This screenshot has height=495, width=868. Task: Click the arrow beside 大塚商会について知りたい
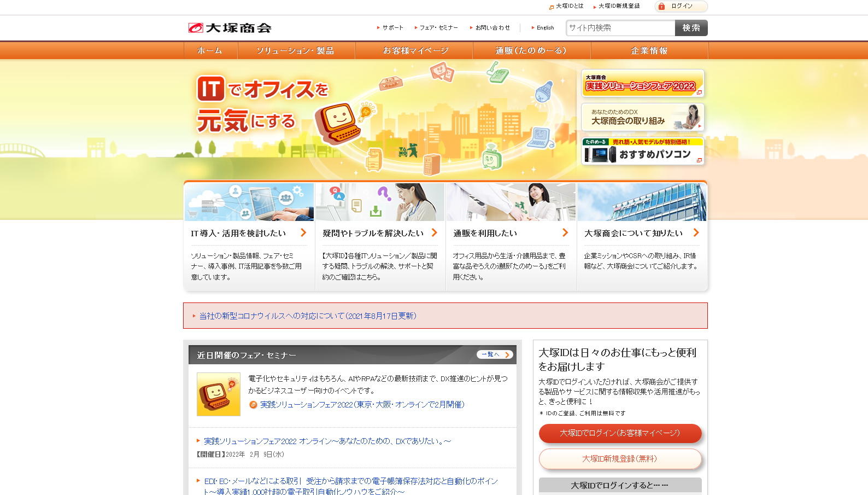point(696,232)
